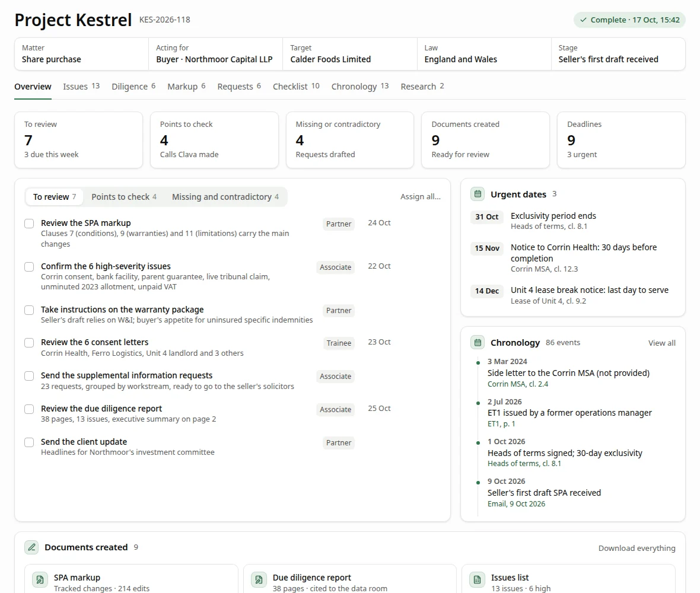
Task: Select the Requests tab
Action: point(239,87)
